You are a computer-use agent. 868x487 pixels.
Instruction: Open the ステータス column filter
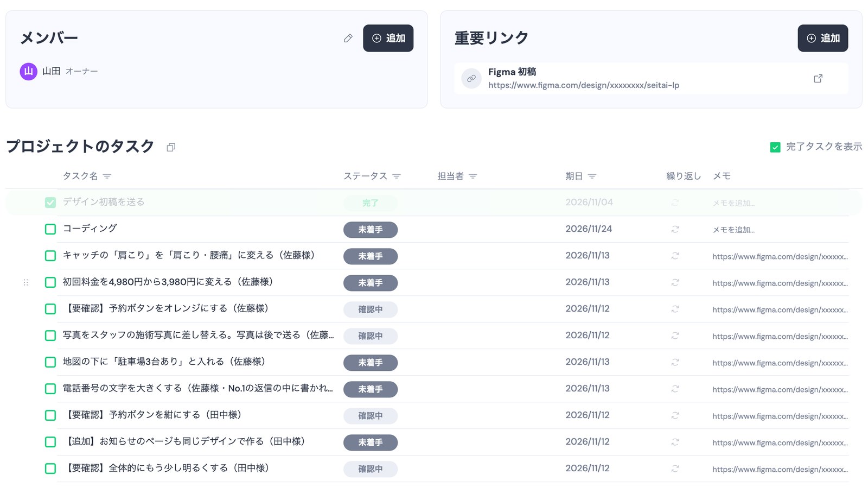(397, 176)
